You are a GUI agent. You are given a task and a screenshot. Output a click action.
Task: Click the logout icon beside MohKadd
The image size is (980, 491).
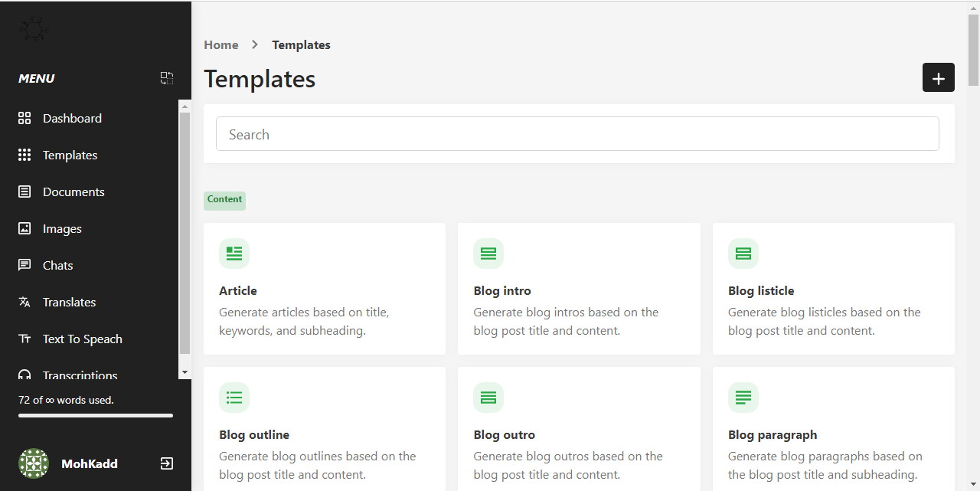tap(167, 463)
